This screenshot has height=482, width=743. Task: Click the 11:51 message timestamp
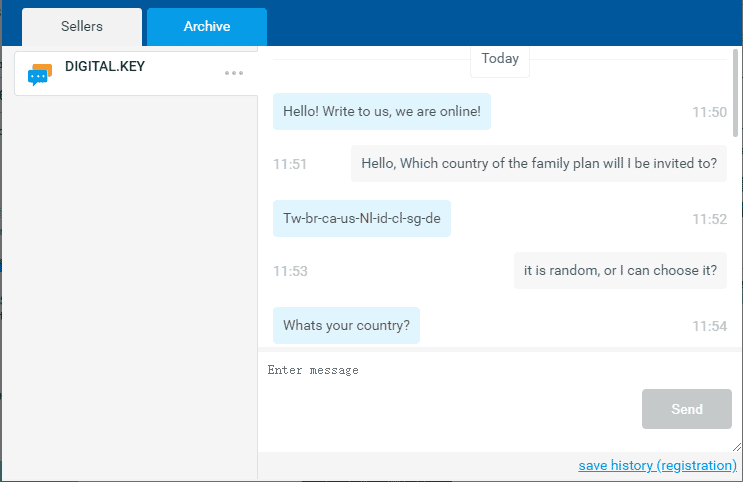click(290, 165)
